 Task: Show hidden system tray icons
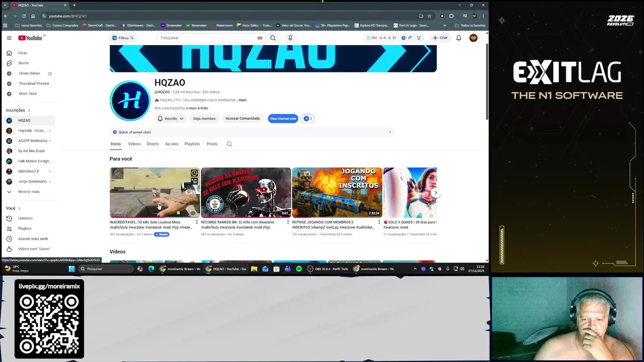(x=415, y=269)
